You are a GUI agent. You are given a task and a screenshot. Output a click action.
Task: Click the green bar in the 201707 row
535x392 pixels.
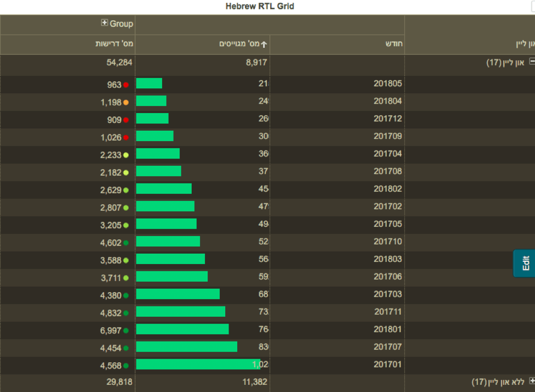186,347
